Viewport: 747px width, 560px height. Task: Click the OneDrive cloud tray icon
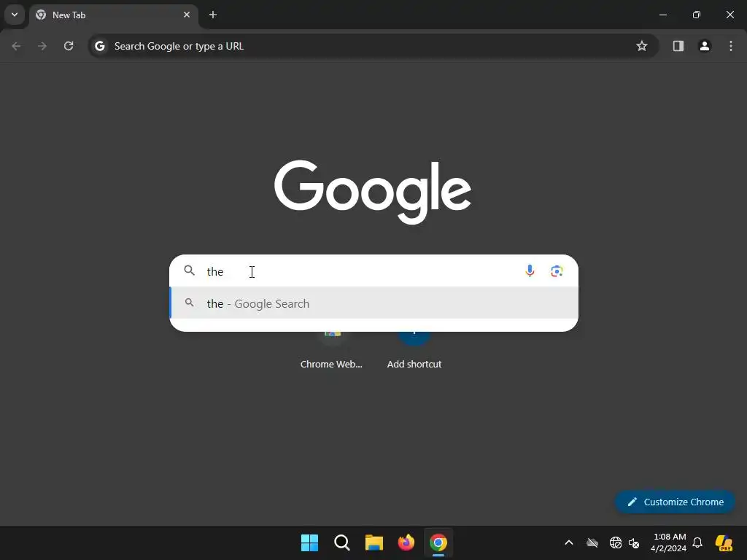point(592,542)
